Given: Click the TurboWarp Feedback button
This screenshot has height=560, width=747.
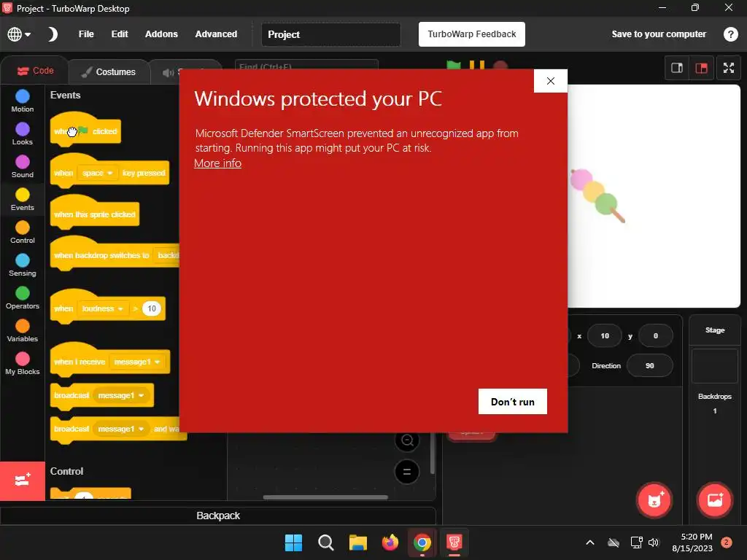Looking at the screenshot, I should coord(472,34).
